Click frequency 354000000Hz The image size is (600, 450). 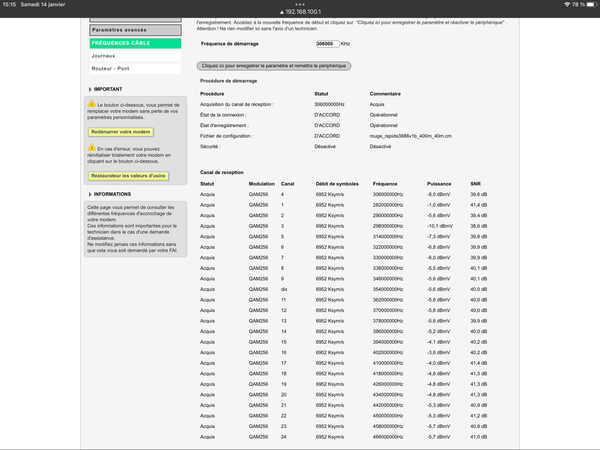pos(388,289)
